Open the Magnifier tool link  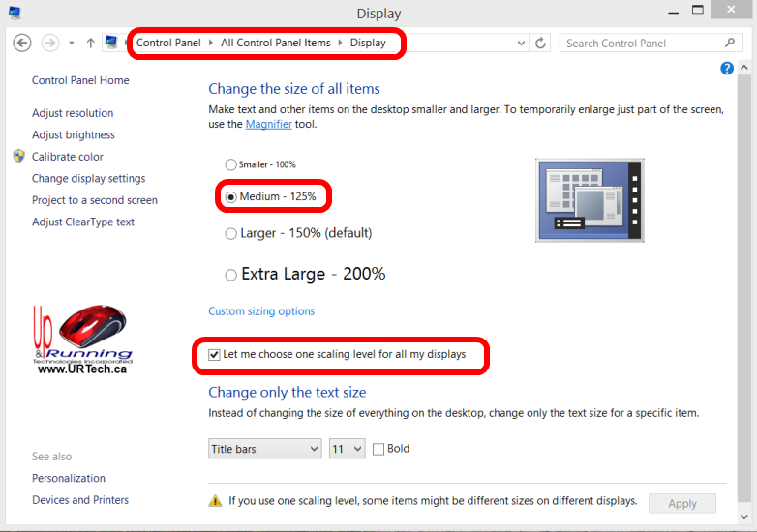(268, 124)
